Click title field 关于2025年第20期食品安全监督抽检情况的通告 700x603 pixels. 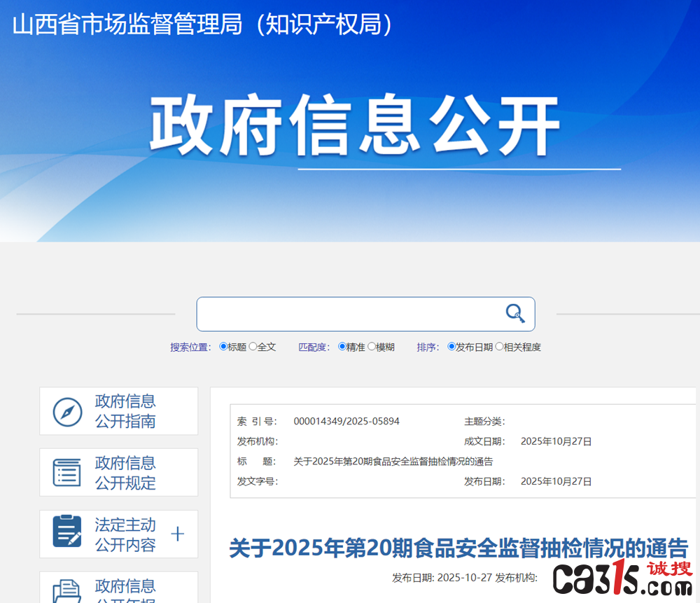(393, 462)
